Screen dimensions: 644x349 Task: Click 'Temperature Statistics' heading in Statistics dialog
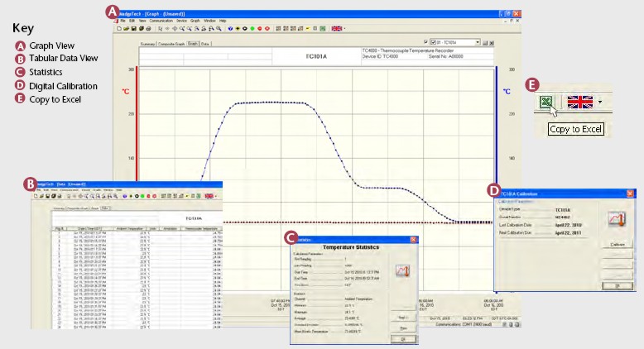pyautogui.click(x=351, y=247)
